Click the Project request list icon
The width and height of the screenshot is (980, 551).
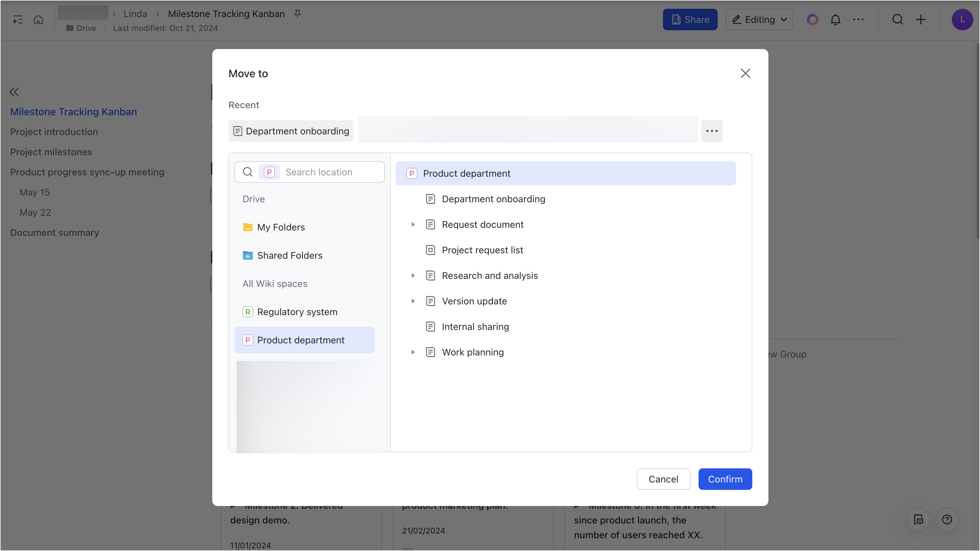(x=430, y=250)
